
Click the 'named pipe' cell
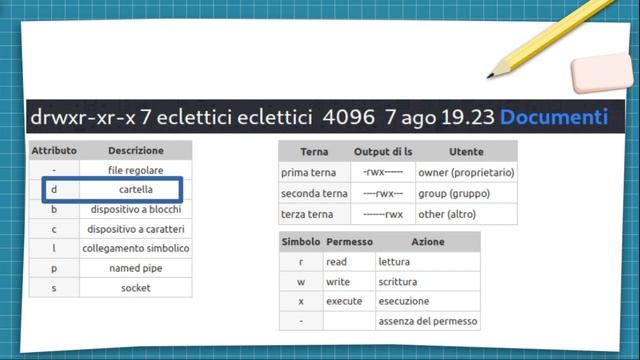pos(136,268)
